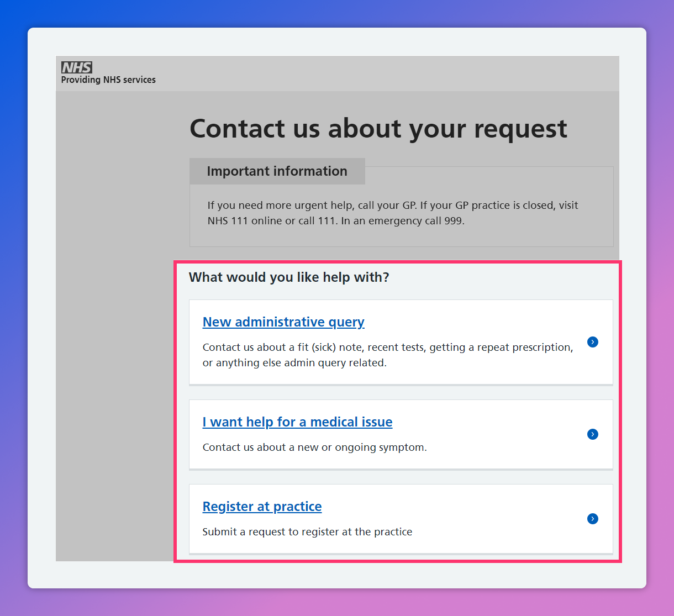Click the chevron on Register at practice card

pos(593,519)
